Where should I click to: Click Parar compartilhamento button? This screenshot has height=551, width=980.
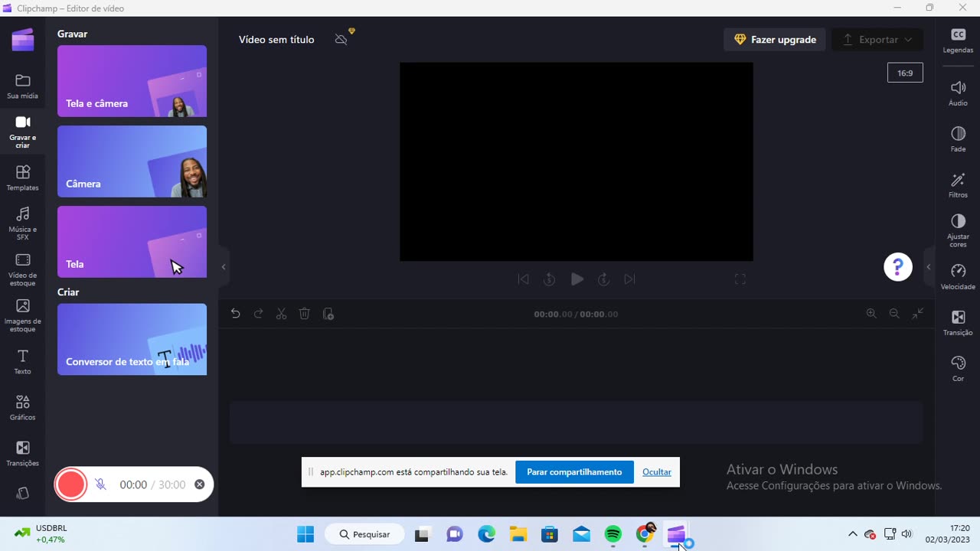[x=574, y=472]
